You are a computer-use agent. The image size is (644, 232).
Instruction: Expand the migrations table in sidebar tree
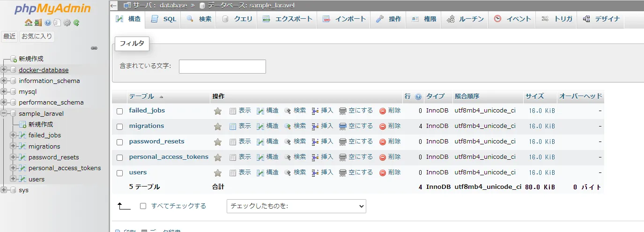pos(14,146)
